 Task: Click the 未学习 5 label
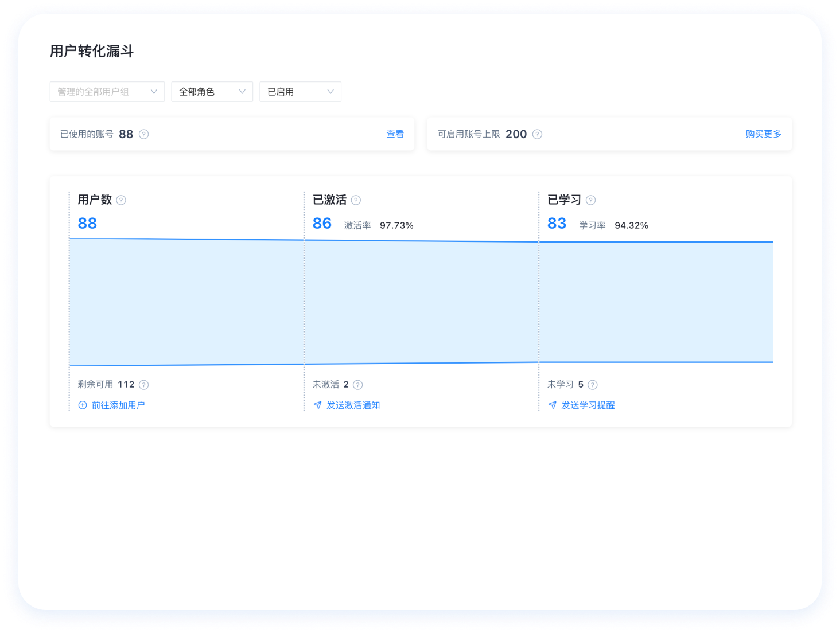[x=565, y=385]
